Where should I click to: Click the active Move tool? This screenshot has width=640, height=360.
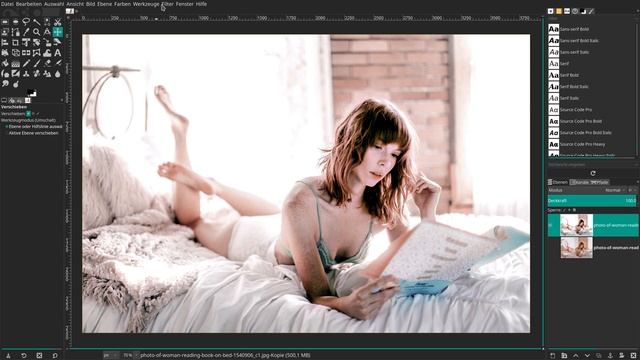coord(58,32)
